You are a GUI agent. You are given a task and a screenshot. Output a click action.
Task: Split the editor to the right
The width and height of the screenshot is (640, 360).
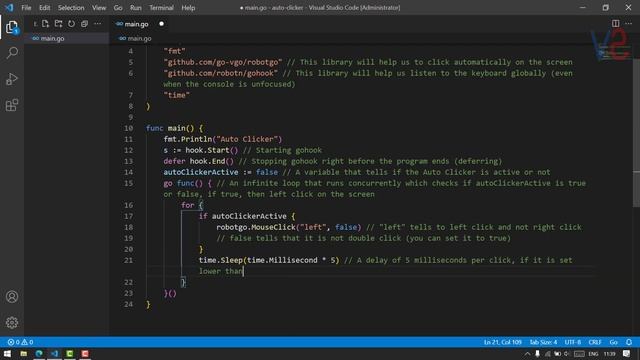click(x=616, y=23)
